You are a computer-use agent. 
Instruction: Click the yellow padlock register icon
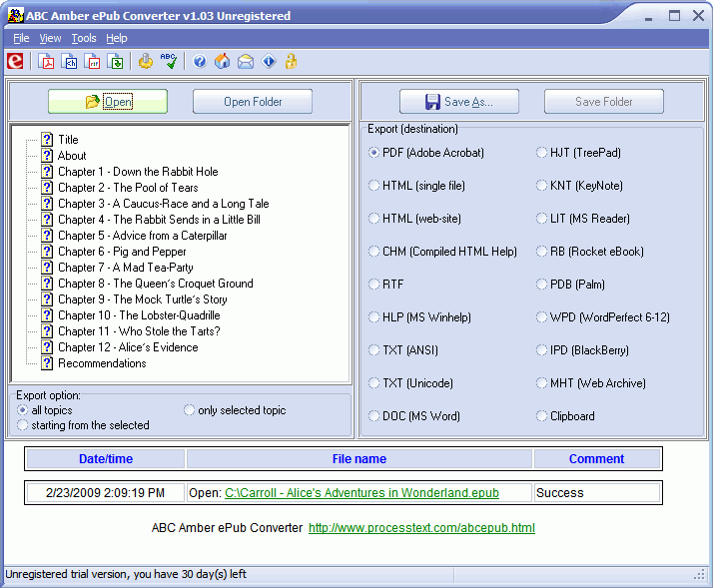[291, 61]
